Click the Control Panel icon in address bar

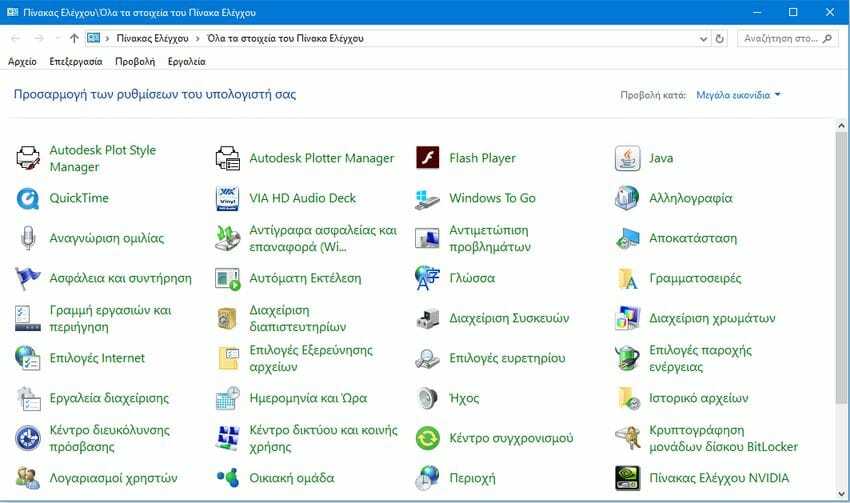point(94,38)
